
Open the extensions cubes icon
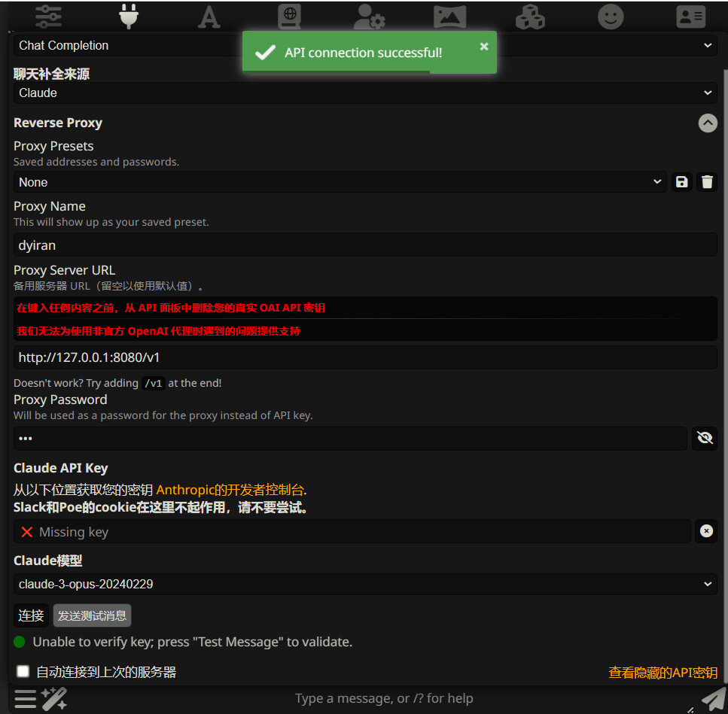(x=530, y=16)
